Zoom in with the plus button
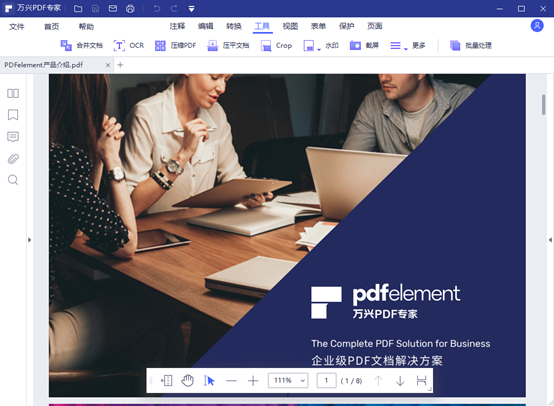The width and height of the screenshot is (554, 406). (253, 381)
